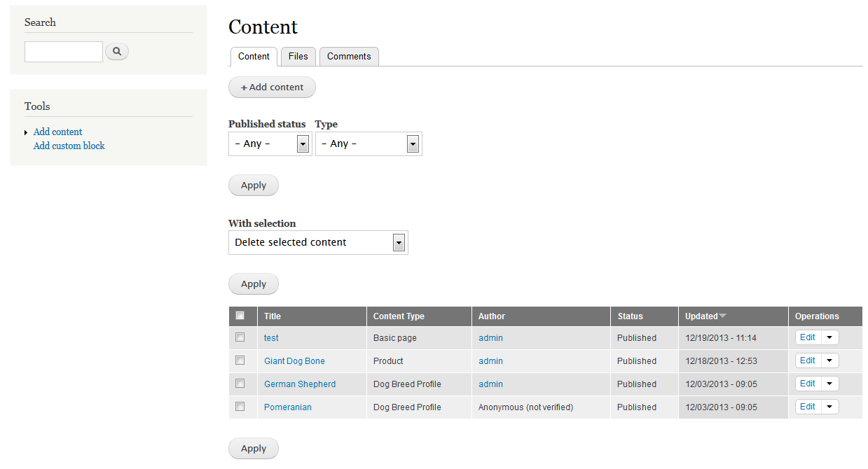Click Add custom block in Tools
The image size is (868, 469).
click(69, 146)
